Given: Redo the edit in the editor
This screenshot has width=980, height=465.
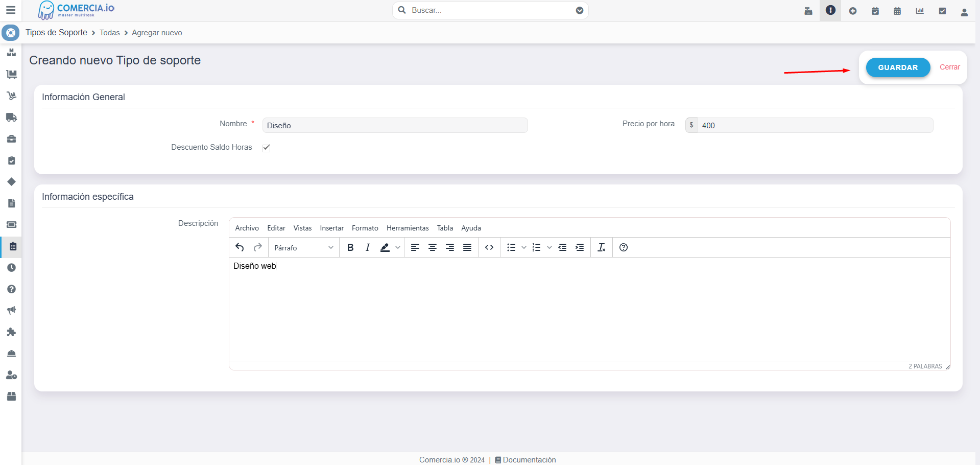Looking at the screenshot, I should point(258,247).
